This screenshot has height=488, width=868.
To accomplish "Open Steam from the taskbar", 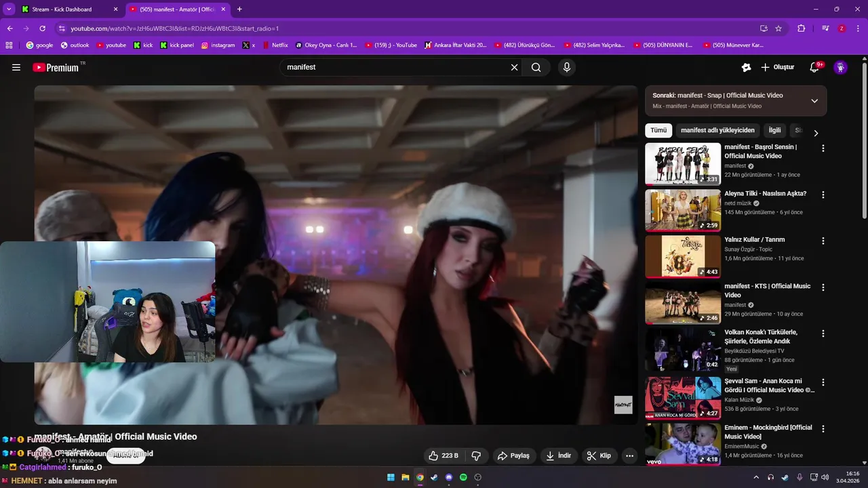I will click(434, 477).
